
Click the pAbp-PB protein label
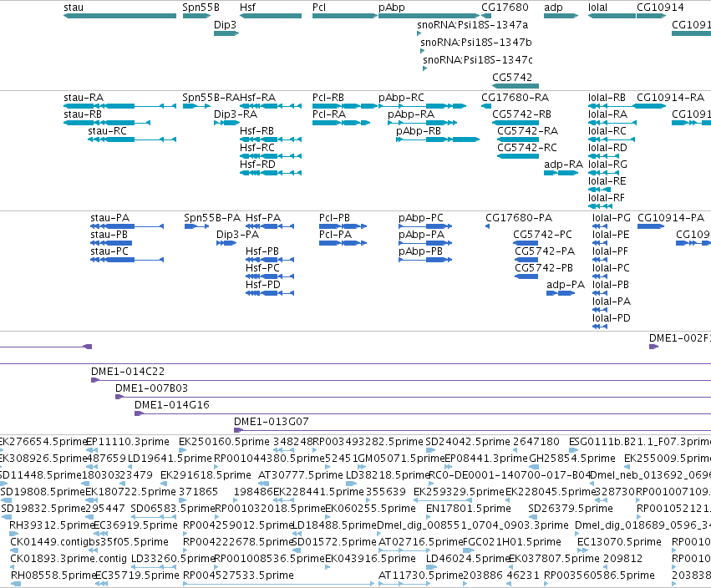pyautogui.click(x=420, y=251)
